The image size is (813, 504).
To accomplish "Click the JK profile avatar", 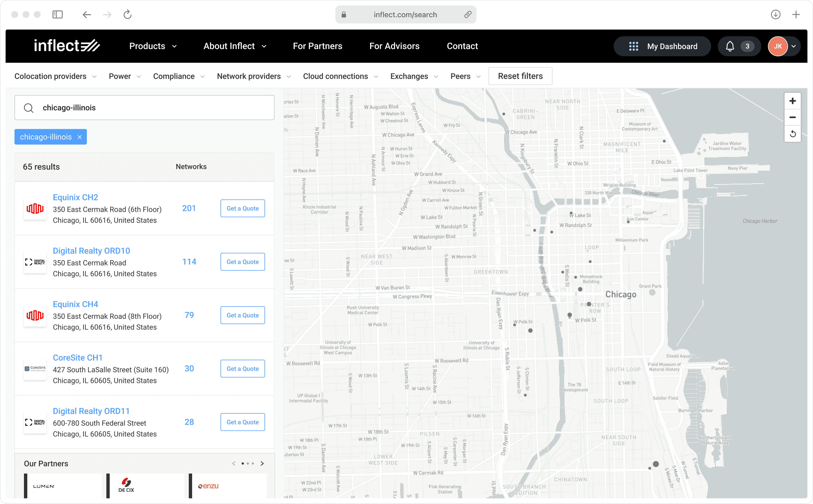I will [778, 46].
